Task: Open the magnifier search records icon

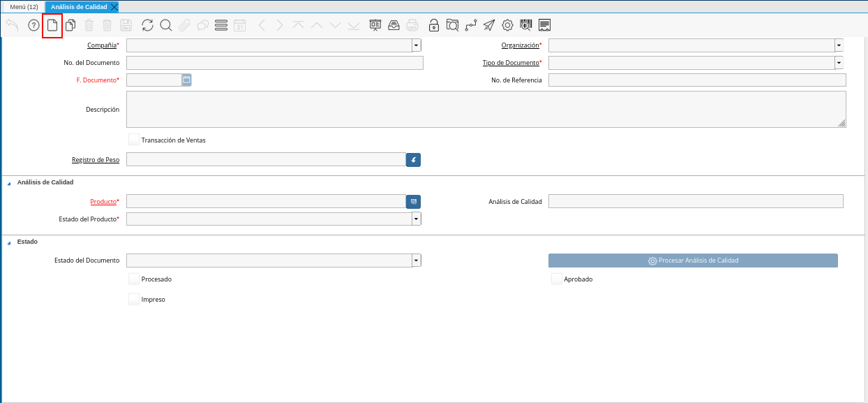Action: tap(166, 25)
